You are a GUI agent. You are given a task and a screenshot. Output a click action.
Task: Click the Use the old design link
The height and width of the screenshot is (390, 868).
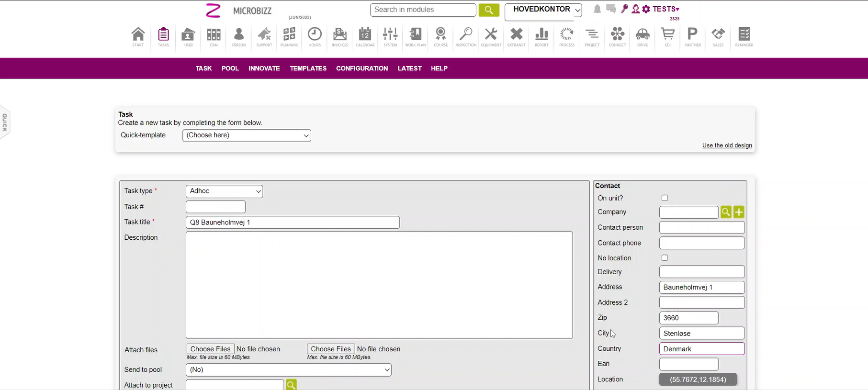727,145
